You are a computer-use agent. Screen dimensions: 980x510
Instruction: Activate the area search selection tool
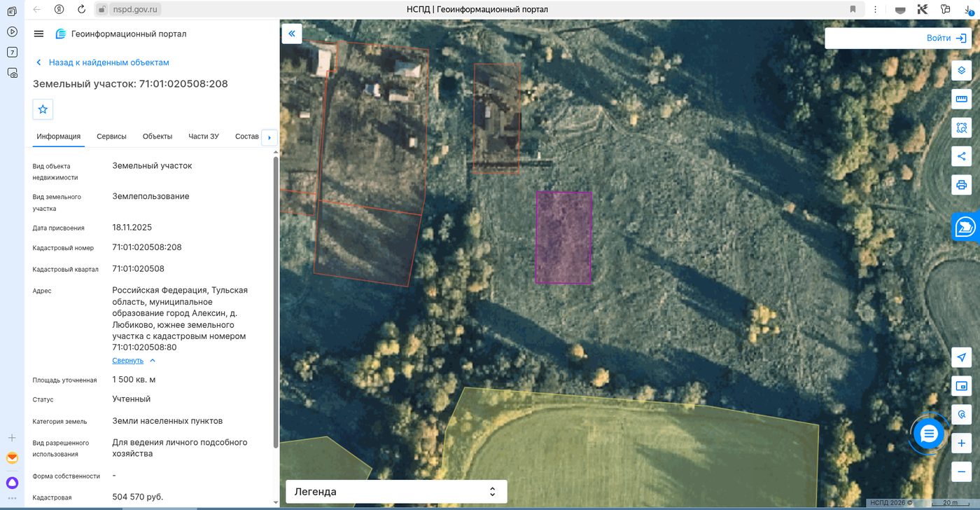point(962,127)
